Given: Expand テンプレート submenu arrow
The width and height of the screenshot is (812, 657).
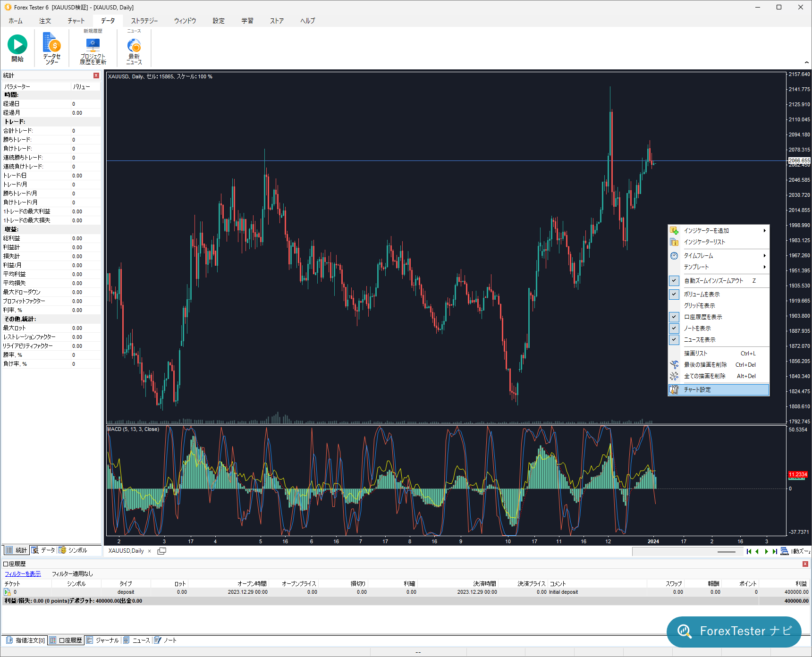Looking at the screenshot, I should (764, 267).
